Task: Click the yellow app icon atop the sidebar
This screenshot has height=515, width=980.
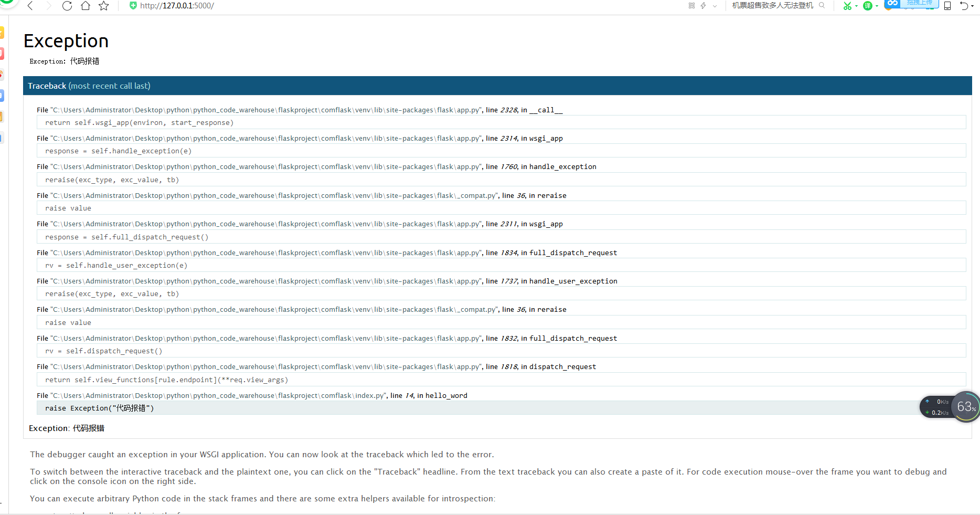Action: pos(2,32)
